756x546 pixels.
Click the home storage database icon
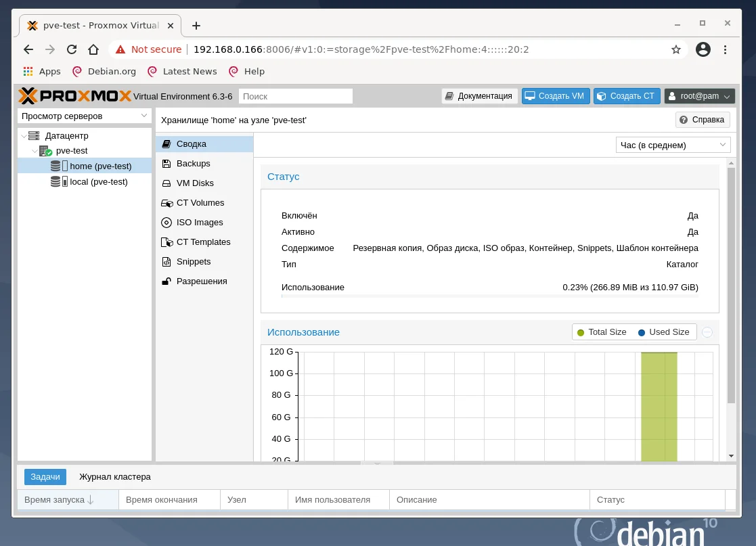[x=55, y=166]
